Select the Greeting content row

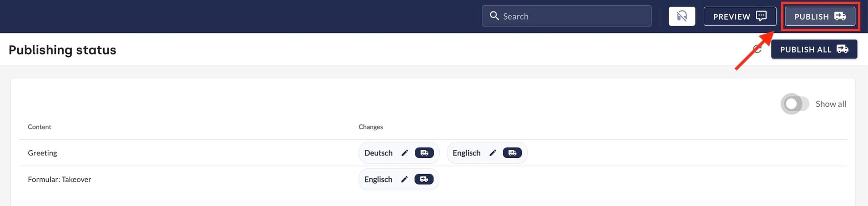42,153
